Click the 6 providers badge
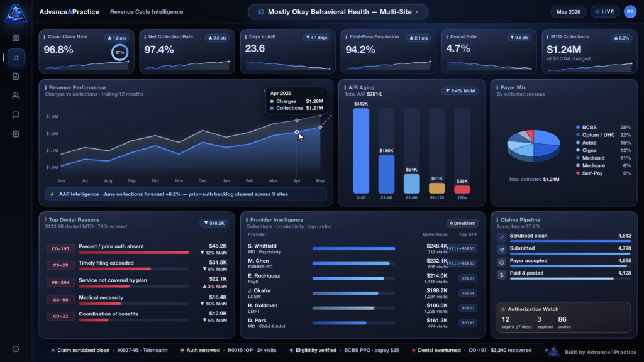The height and width of the screenshot is (362, 644). [462, 223]
